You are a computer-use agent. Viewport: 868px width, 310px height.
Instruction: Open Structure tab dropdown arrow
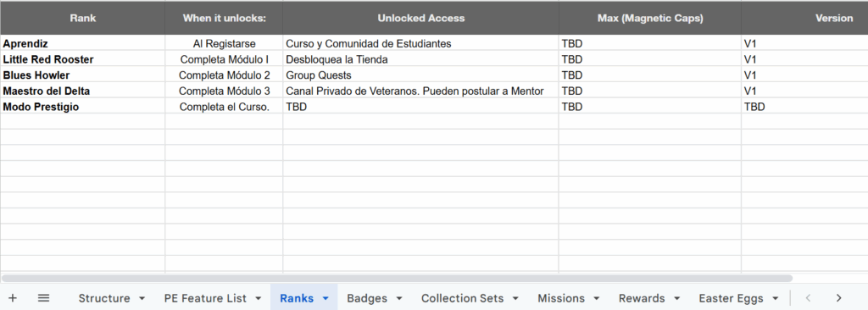click(x=142, y=298)
